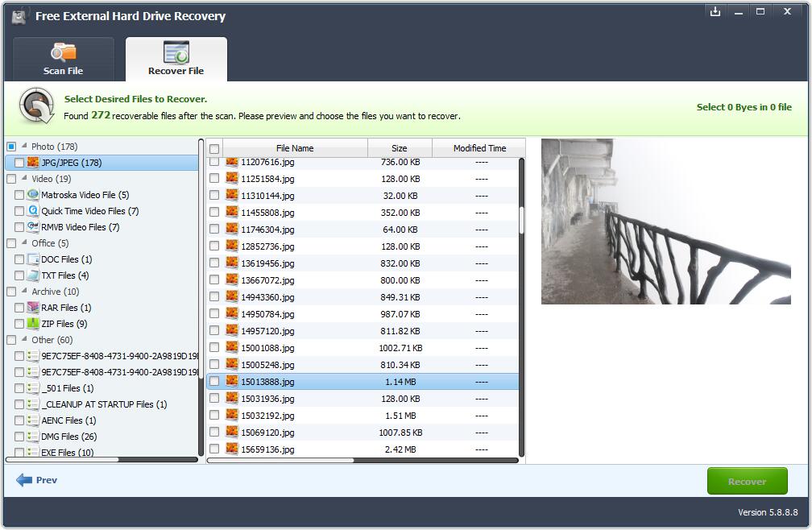
Task: Check the box for 15069120.jpg
Action: click(x=214, y=433)
